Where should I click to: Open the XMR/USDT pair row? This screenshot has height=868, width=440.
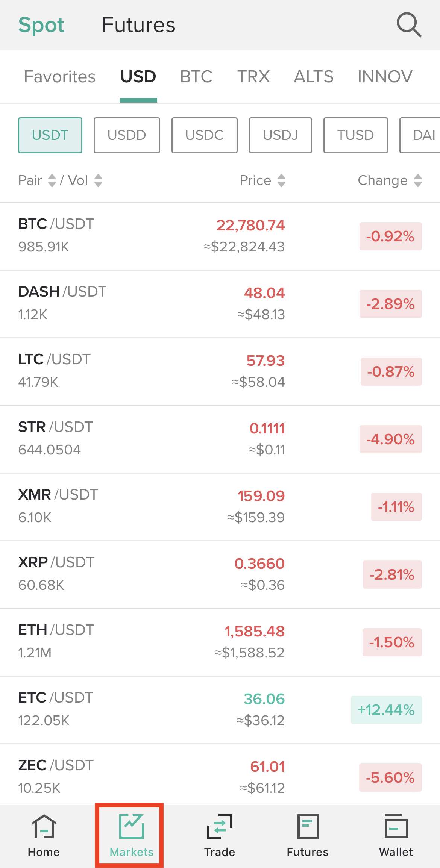150,506
